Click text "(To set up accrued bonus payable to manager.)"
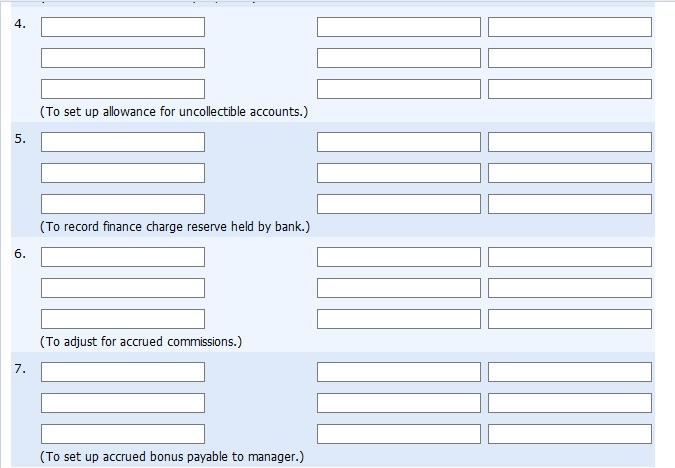This screenshot has width=675, height=468. tap(172, 457)
